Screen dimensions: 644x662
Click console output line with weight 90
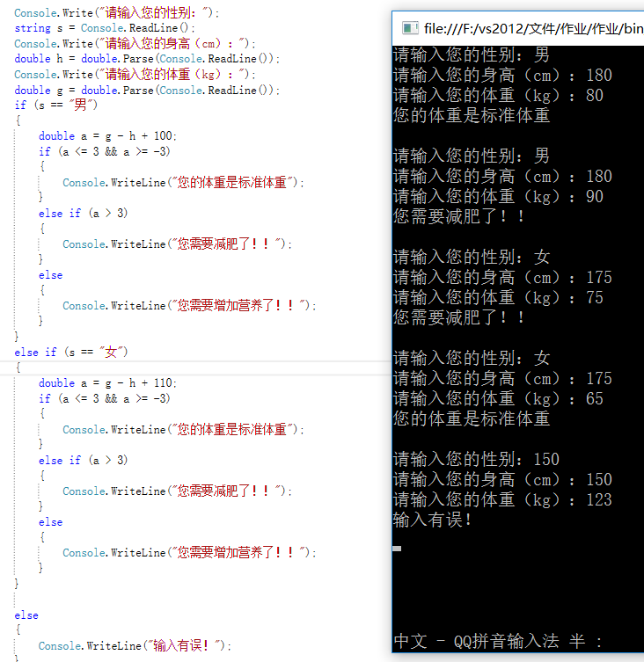pos(498,197)
